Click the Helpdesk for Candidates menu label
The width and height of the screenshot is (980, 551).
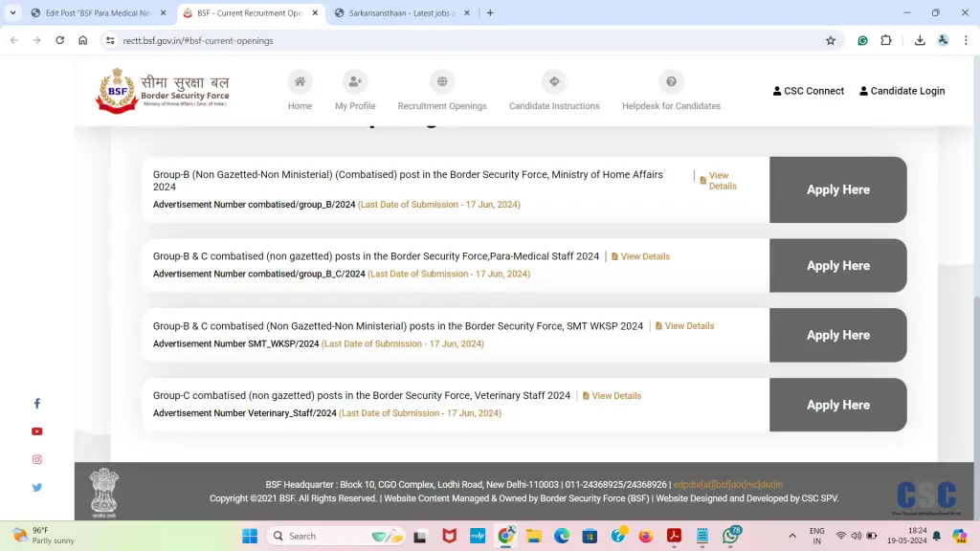(671, 106)
